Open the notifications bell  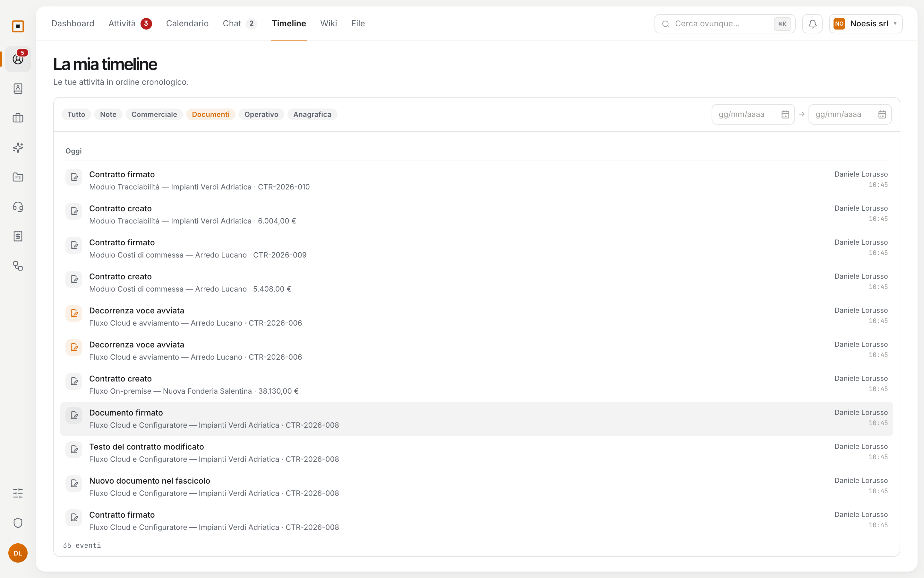click(x=812, y=24)
